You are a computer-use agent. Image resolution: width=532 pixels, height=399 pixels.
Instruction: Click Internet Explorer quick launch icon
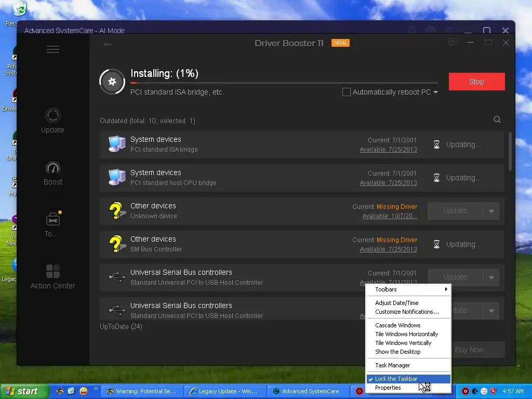point(71,391)
